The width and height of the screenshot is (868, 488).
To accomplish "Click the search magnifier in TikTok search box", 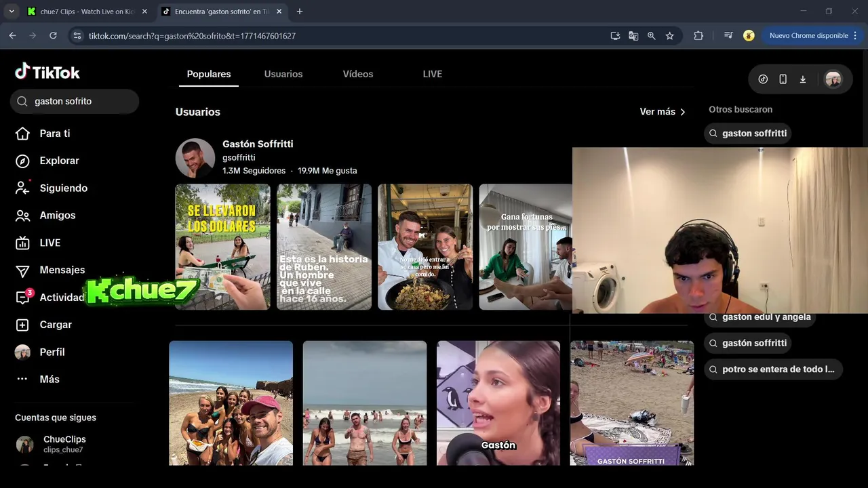I will tap(22, 101).
